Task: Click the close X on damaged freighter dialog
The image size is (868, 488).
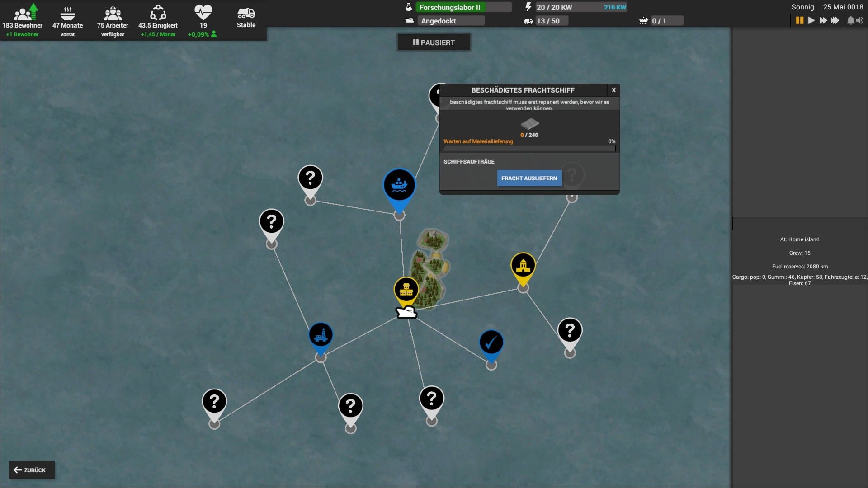Action: pos(613,90)
